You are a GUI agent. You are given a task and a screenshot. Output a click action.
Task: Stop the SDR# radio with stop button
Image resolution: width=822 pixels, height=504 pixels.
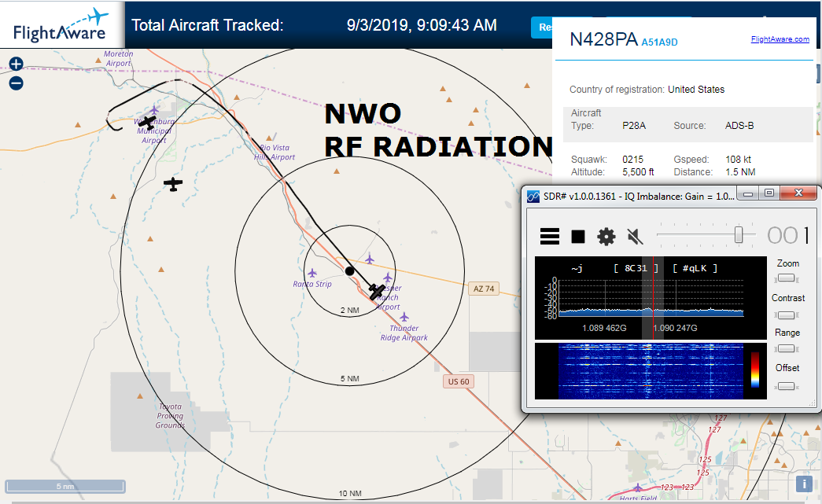pos(577,237)
